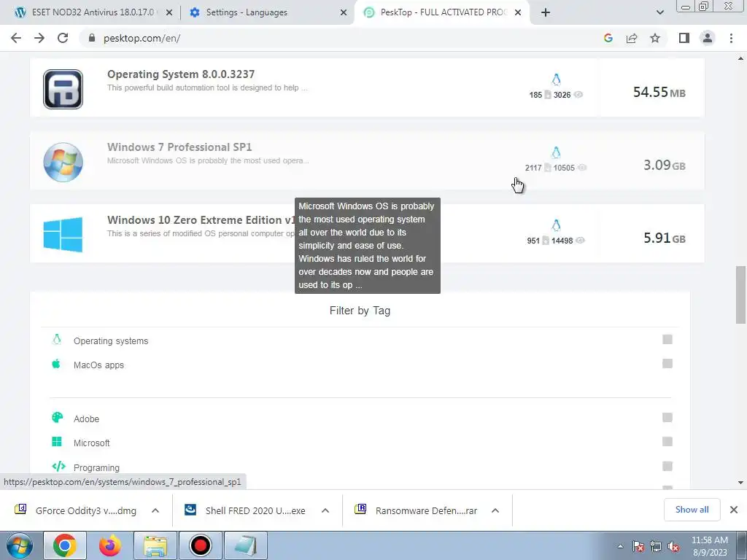Open the Windows 7 Professional SP1 title link
The height and width of the screenshot is (560, 747).
pyautogui.click(x=179, y=147)
